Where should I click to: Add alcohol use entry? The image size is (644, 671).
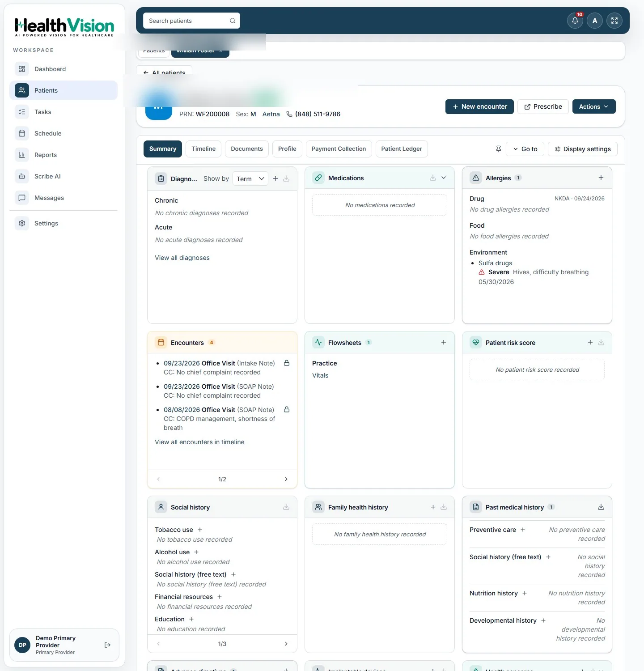pyautogui.click(x=196, y=552)
